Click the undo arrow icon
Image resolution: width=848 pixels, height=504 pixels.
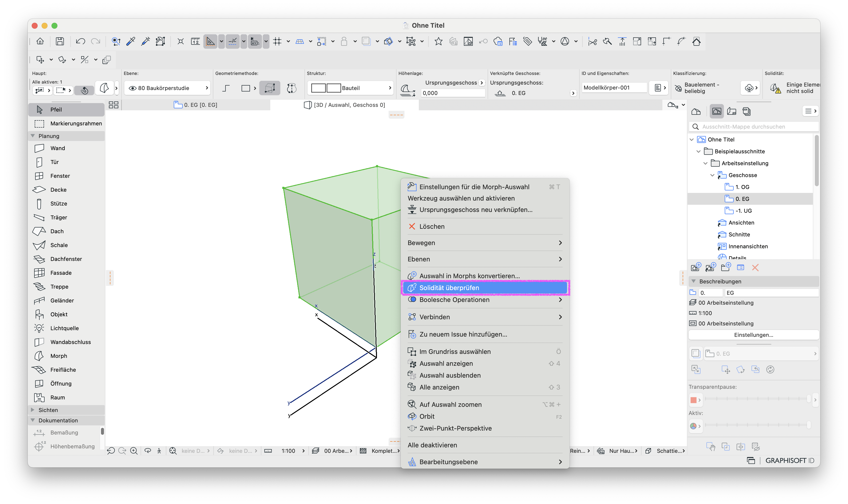click(80, 42)
